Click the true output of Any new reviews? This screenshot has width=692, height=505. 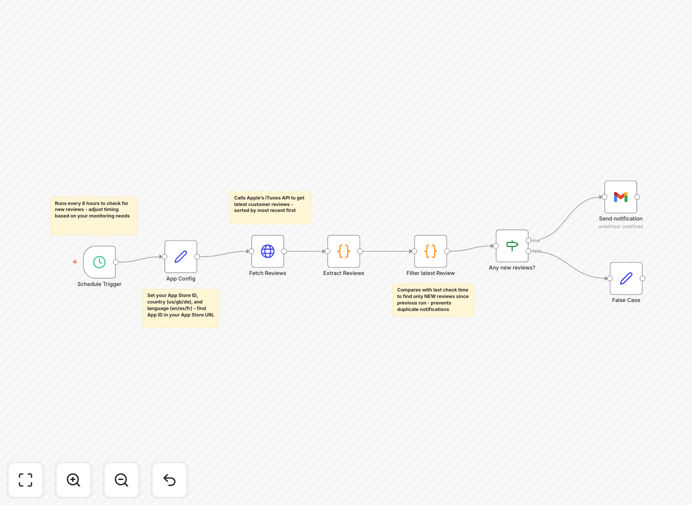528,241
